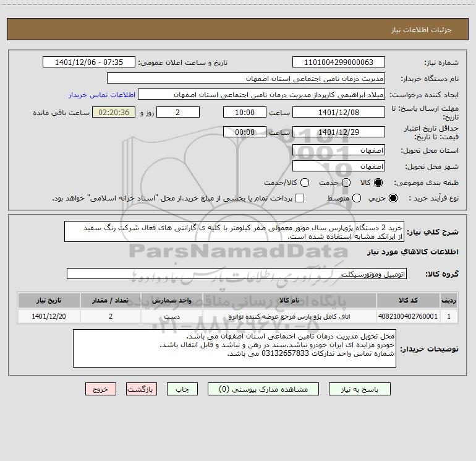Screen dimensions: 476x461
Task: Click the مشاهده مدارک پیوستی button
Action: coord(263,389)
